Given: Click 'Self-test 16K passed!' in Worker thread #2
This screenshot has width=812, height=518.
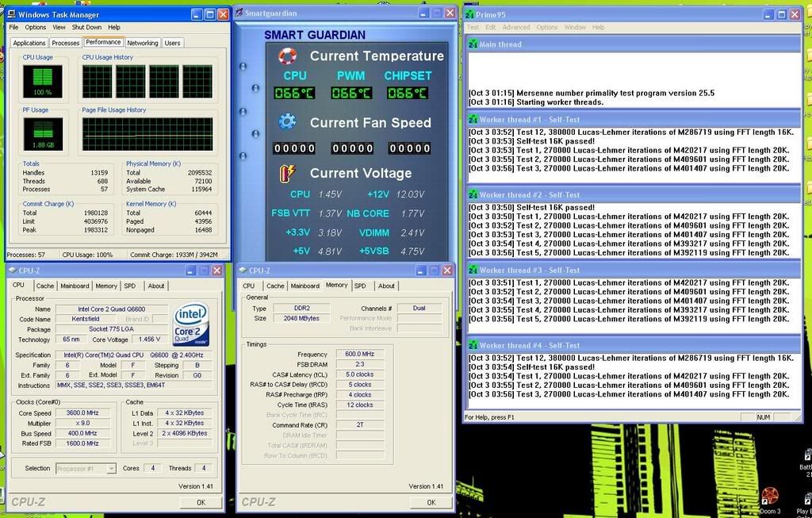Looking at the screenshot, I should click(x=556, y=208).
